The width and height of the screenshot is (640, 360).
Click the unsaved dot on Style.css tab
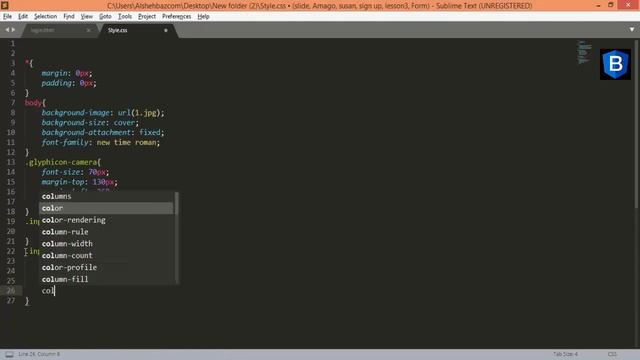[x=166, y=30]
